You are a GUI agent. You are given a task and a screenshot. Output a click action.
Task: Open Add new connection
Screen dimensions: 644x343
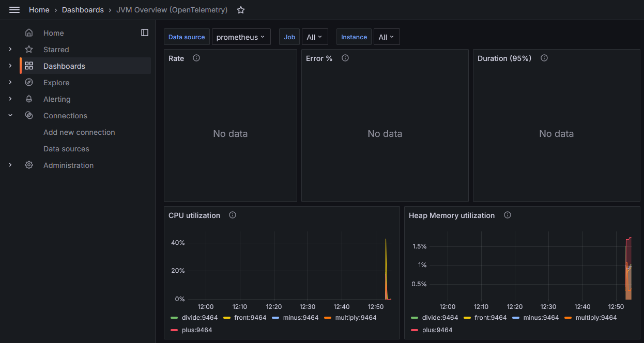pos(79,132)
